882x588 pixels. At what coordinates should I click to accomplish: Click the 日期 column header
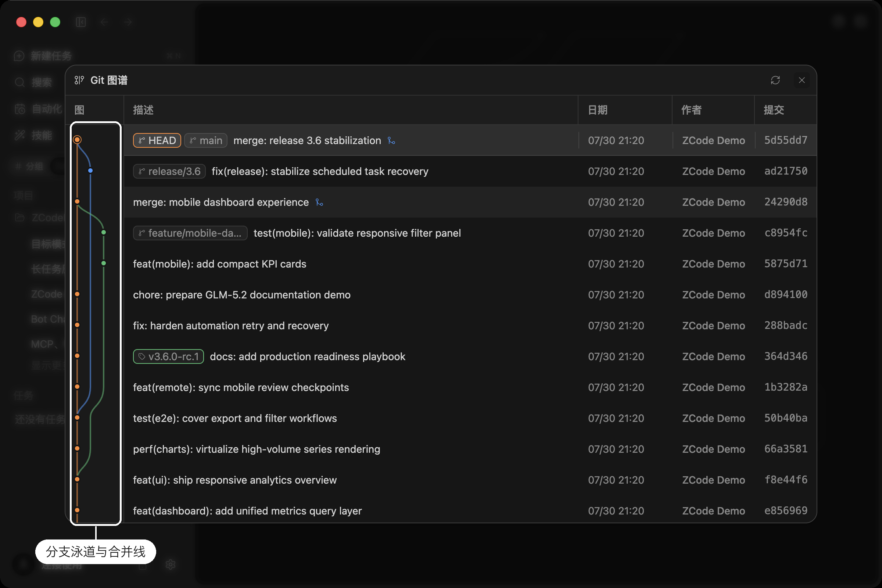click(598, 110)
